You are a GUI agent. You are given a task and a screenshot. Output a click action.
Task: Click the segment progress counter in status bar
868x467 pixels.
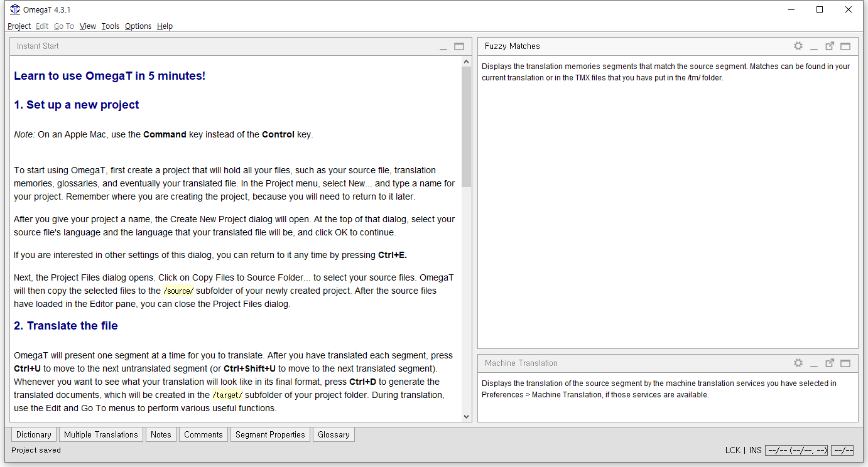796,450
